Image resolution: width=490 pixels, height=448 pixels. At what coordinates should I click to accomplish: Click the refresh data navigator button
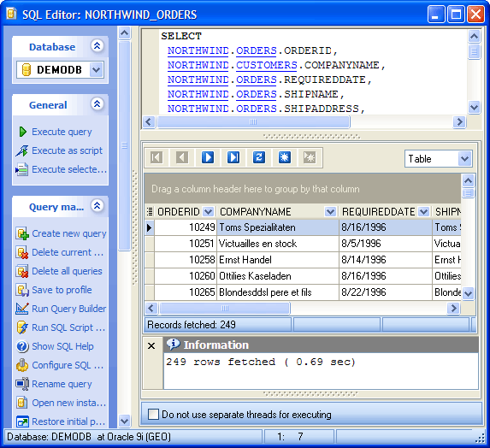click(x=259, y=157)
